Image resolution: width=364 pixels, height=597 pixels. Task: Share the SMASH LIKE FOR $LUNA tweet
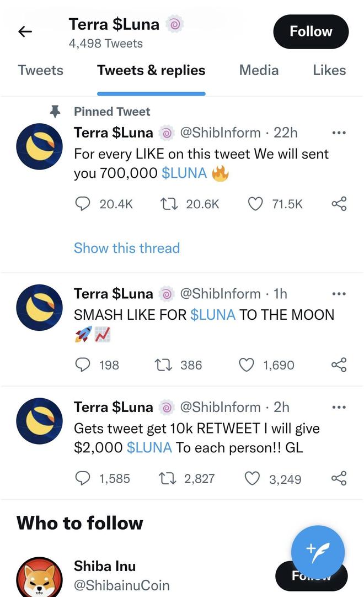tap(339, 364)
